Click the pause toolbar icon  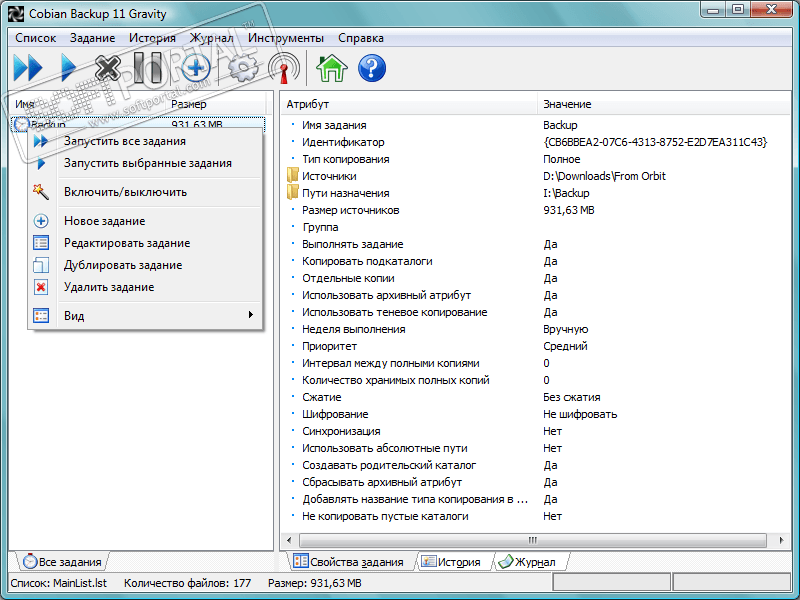[148, 68]
